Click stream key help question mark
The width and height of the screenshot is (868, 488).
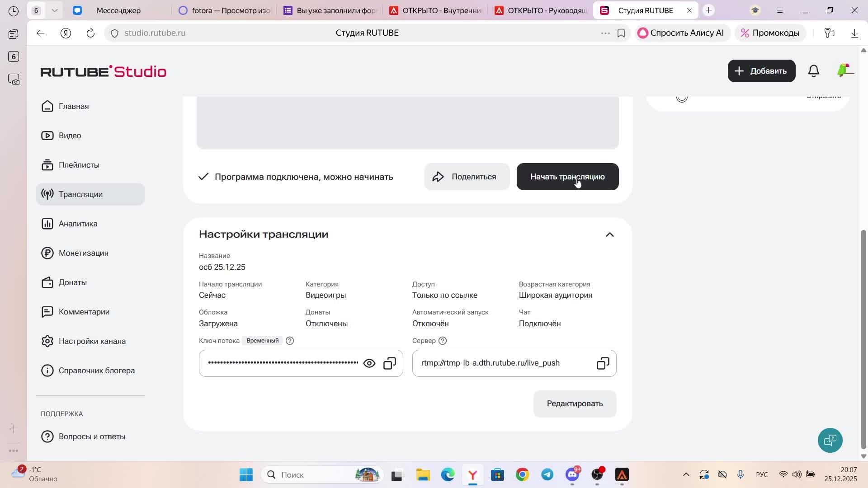(290, 341)
